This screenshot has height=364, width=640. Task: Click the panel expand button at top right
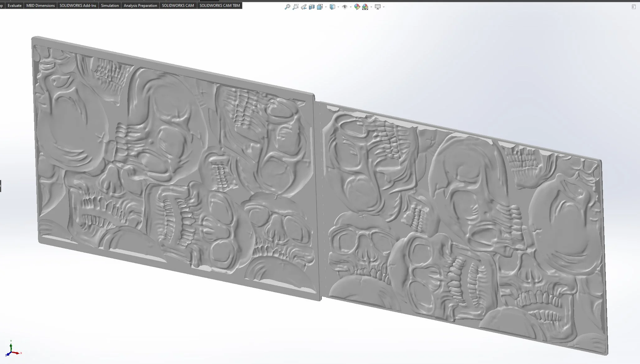coord(633,7)
